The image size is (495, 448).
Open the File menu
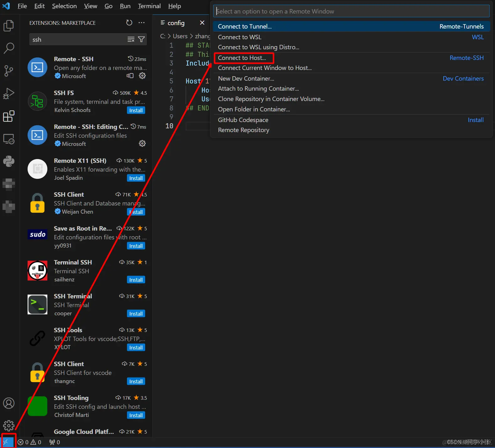pyautogui.click(x=22, y=6)
